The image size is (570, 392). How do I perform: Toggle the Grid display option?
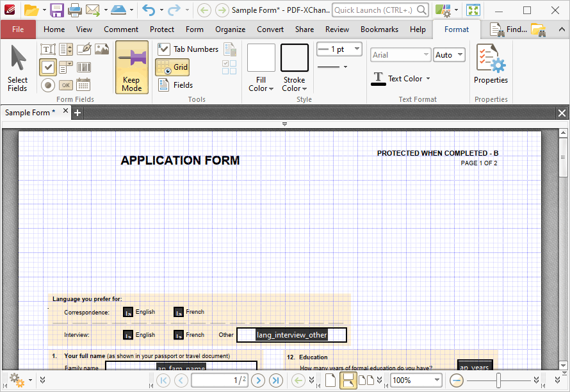(172, 67)
